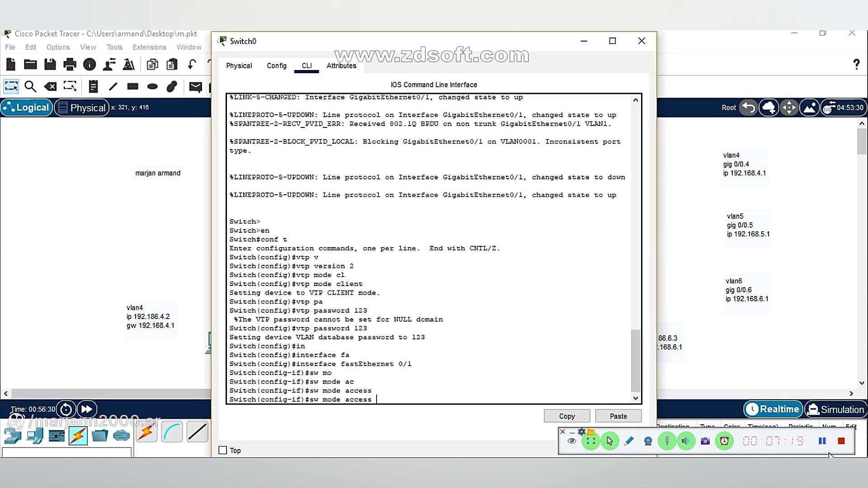Enable the Top checkbox in Switch0

[x=223, y=450]
